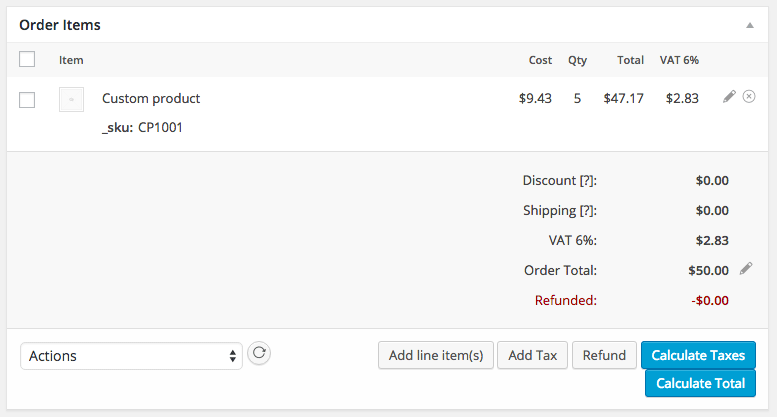Click the Add line item(s) button

pos(436,355)
